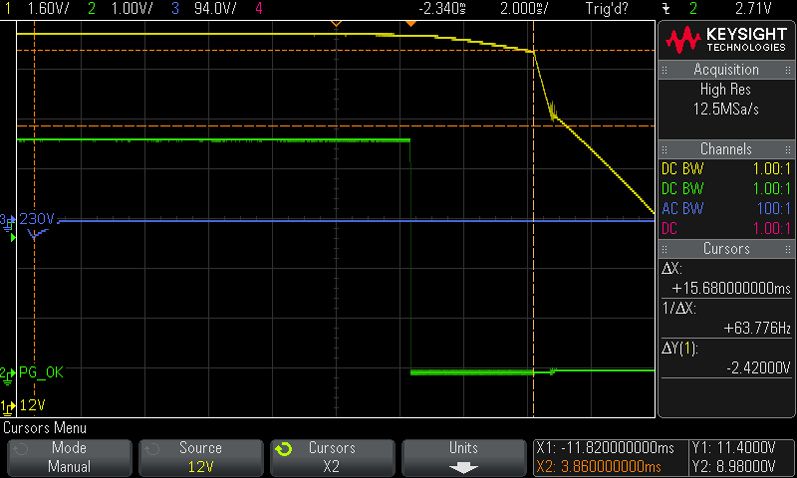
Task: Select channel 3 scale 94.0V/
Action: point(215,8)
